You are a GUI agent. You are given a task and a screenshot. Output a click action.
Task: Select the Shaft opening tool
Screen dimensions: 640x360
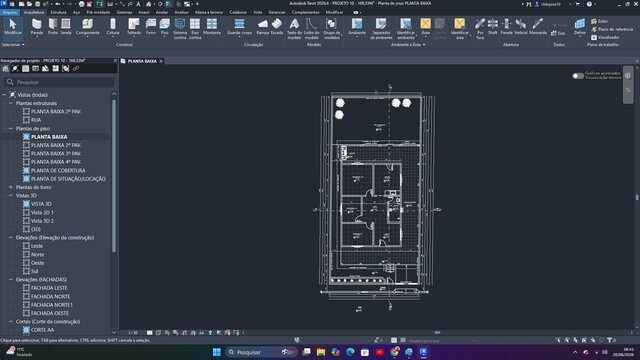(x=493, y=27)
